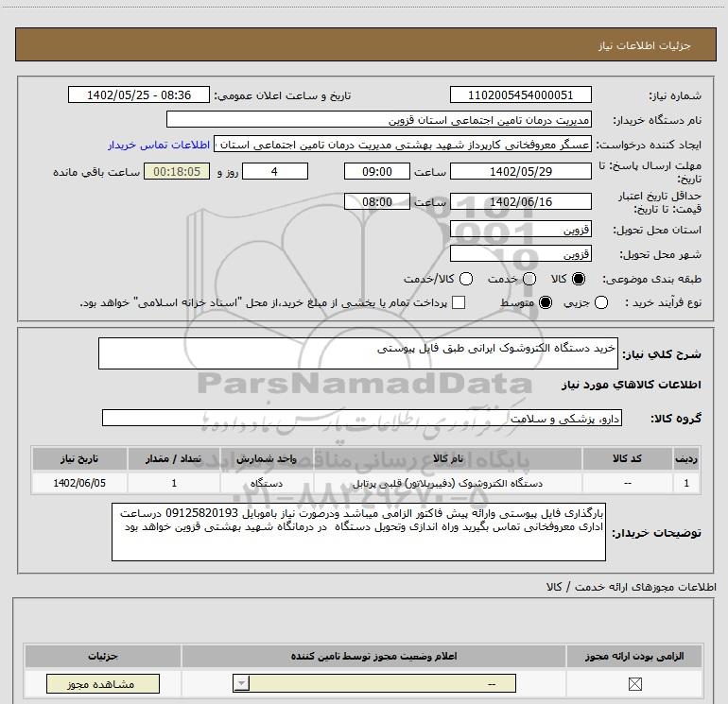This screenshot has width=728, height=704.
Task: Click the public announcement date field 1402/05/25
Action: (x=139, y=94)
